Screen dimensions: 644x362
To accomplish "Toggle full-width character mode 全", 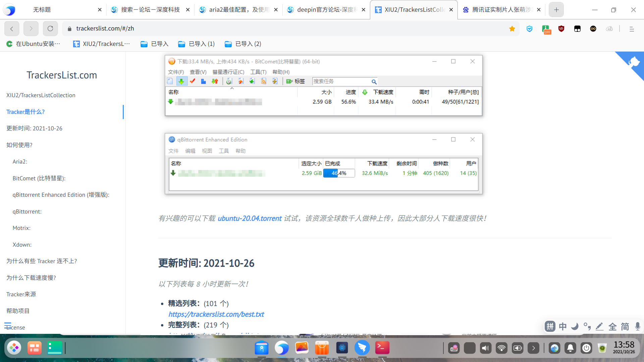I will (x=612, y=326).
